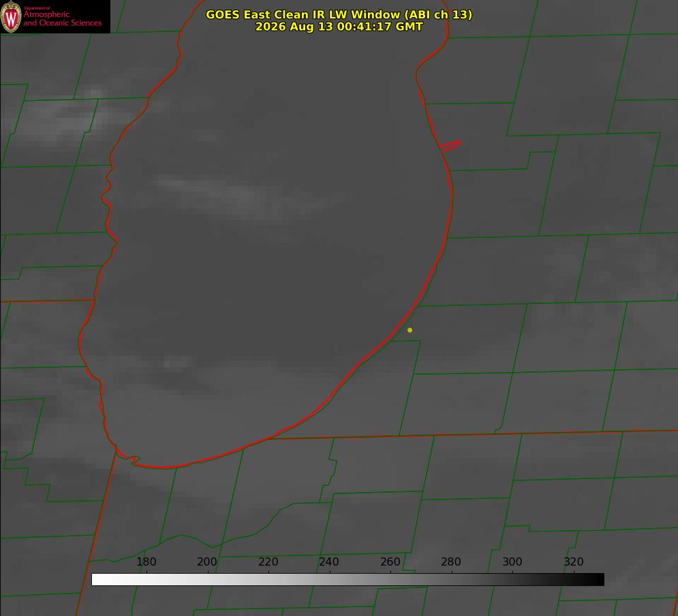Click the small bright spot near the lake's southwest shore

pos(177,361)
